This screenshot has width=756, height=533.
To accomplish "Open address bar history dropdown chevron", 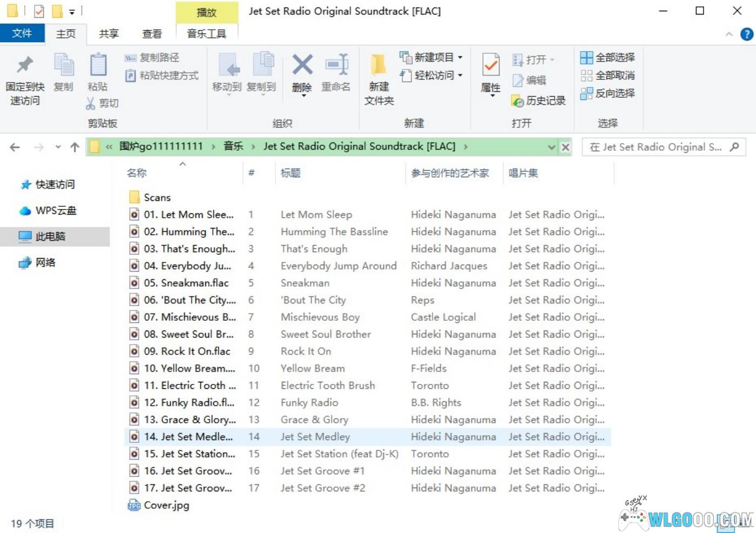I will click(x=551, y=147).
